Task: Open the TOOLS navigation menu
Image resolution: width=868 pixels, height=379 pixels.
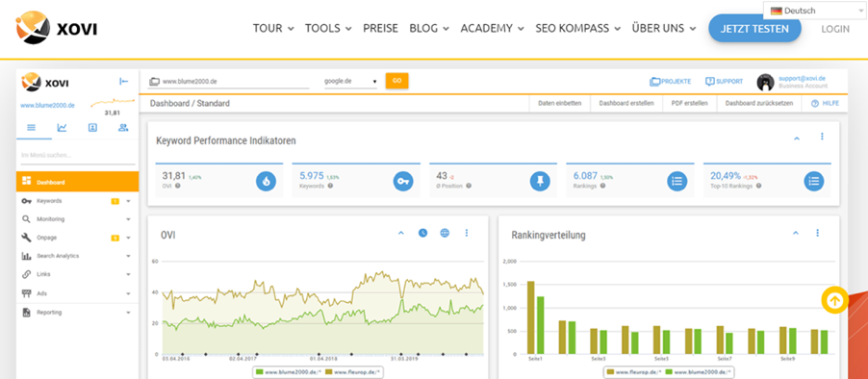Action: pos(328,28)
